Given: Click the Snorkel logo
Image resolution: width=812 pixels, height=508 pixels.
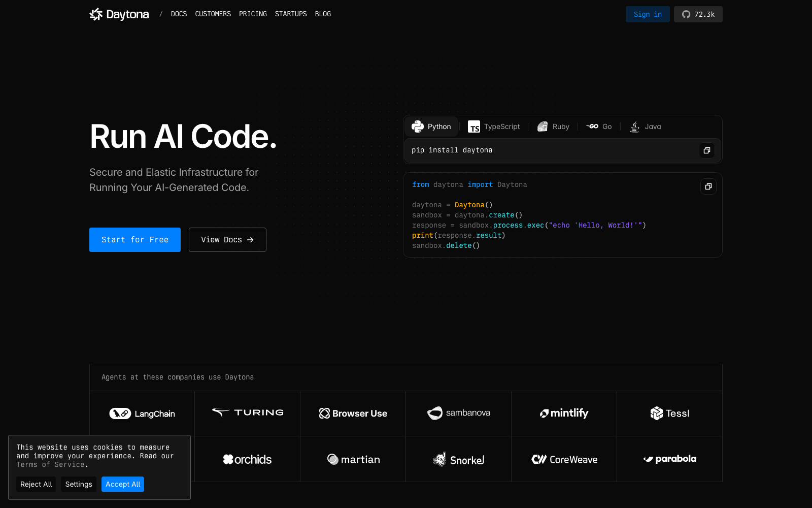Looking at the screenshot, I should point(459,459).
